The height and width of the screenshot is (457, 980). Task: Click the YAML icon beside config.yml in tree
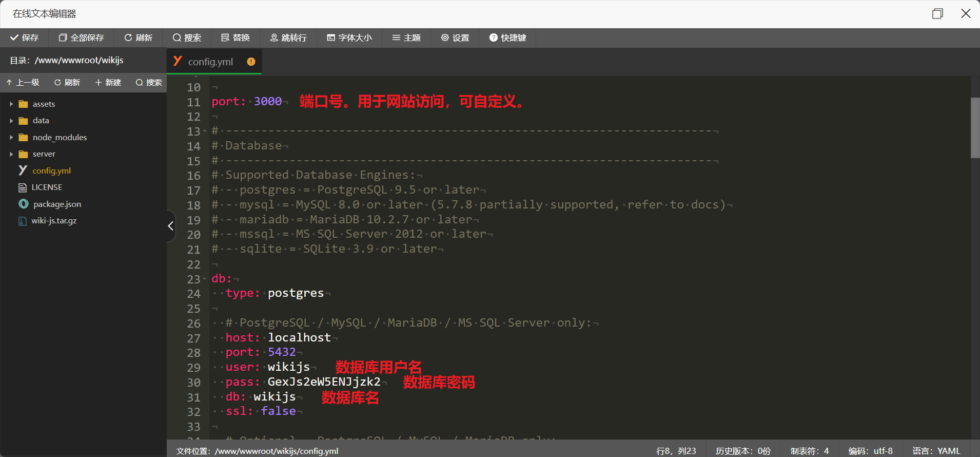tap(23, 170)
